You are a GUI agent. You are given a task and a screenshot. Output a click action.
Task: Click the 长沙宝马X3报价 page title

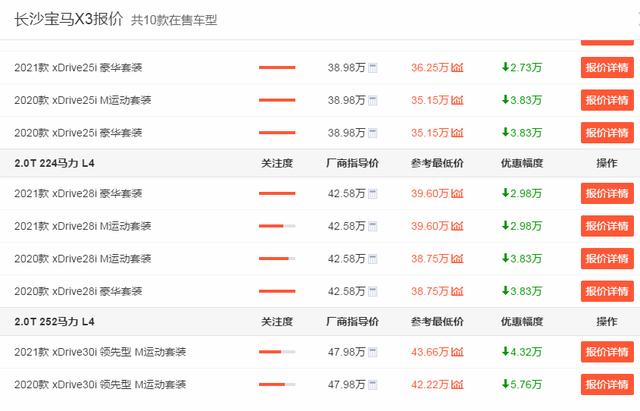[69, 19]
